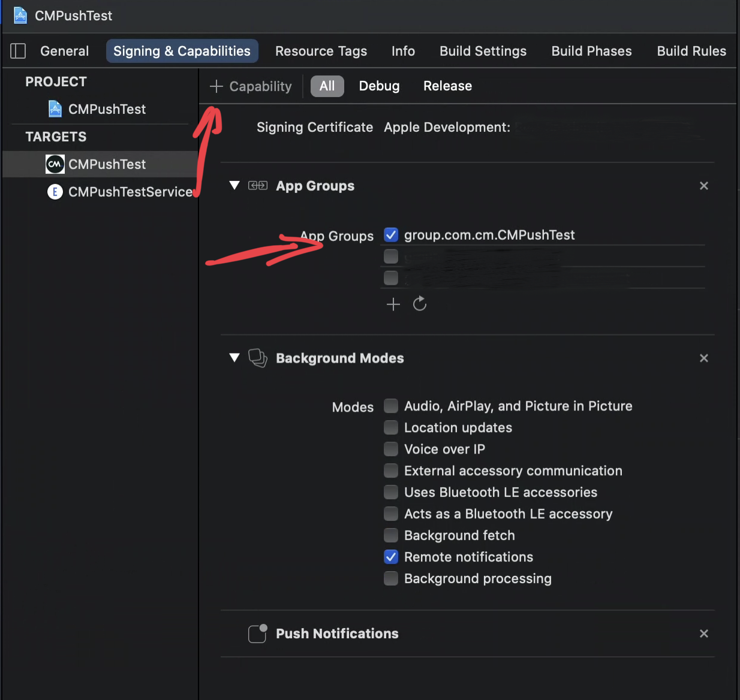Screen dimensions: 740x700
Task: Open Build Phases tab
Action: tap(592, 51)
